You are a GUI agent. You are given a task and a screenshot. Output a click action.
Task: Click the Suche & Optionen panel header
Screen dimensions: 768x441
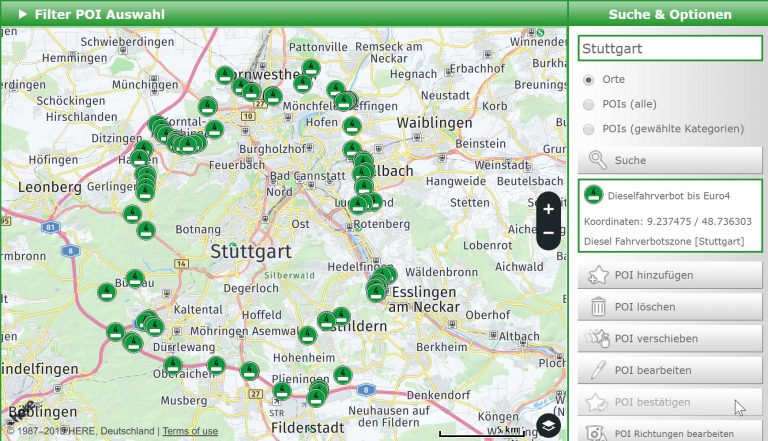669,14
